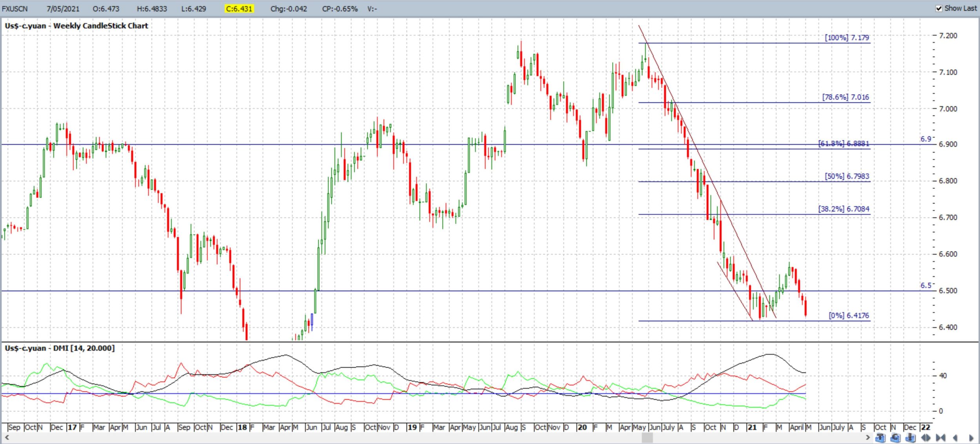This screenshot has width=980, height=444.
Task: Click the 40 label on DMI axis
Action: [x=943, y=375]
